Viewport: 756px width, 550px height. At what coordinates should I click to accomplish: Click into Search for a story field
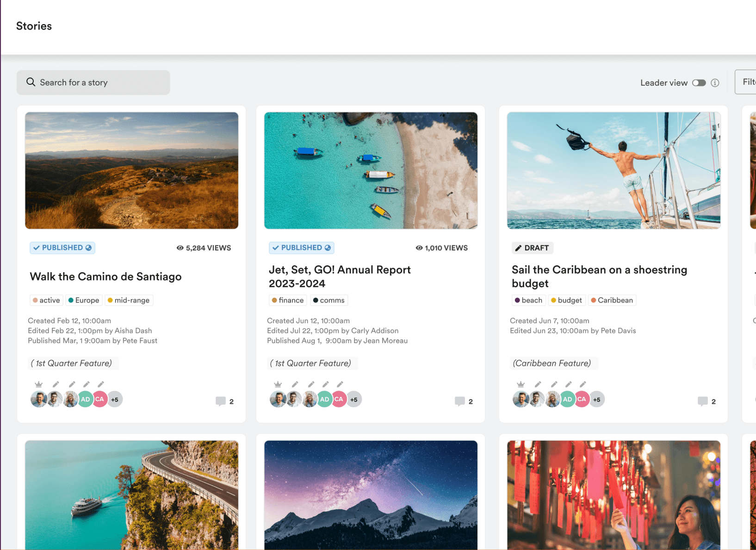93,82
